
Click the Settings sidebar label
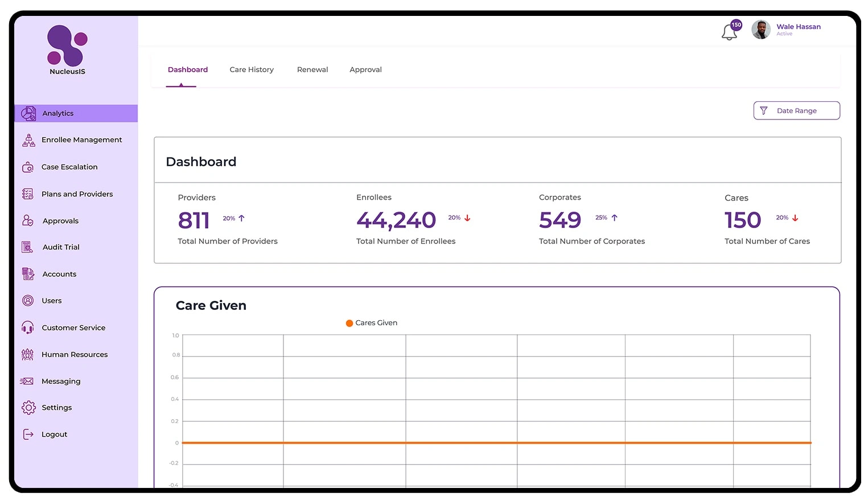pos(56,408)
